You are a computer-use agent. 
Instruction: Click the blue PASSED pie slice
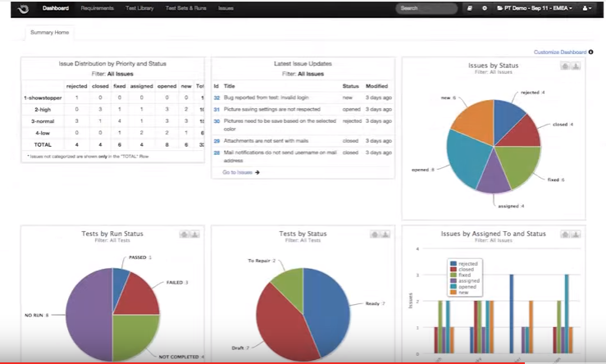pyautogui.click(x=119, y=286)
